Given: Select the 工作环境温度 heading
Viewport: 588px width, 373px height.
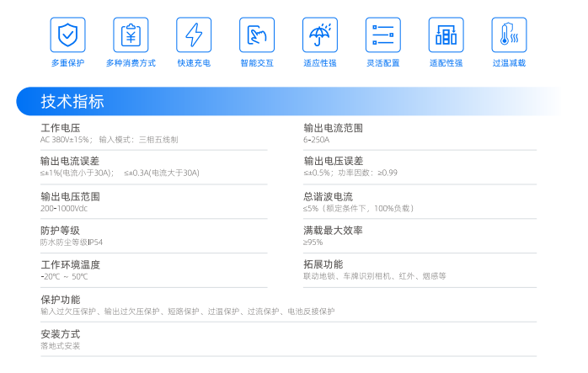Looking at the screenshot, I should (x=70, y=264).
